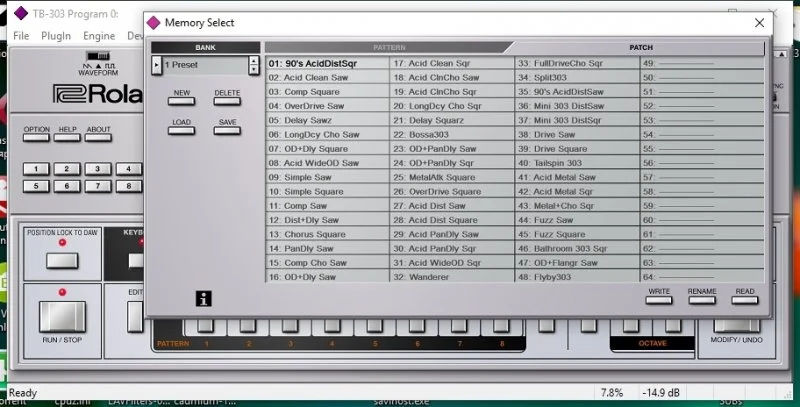Select bank button 7
The image size is (800, 407).
tap(98, 186)
